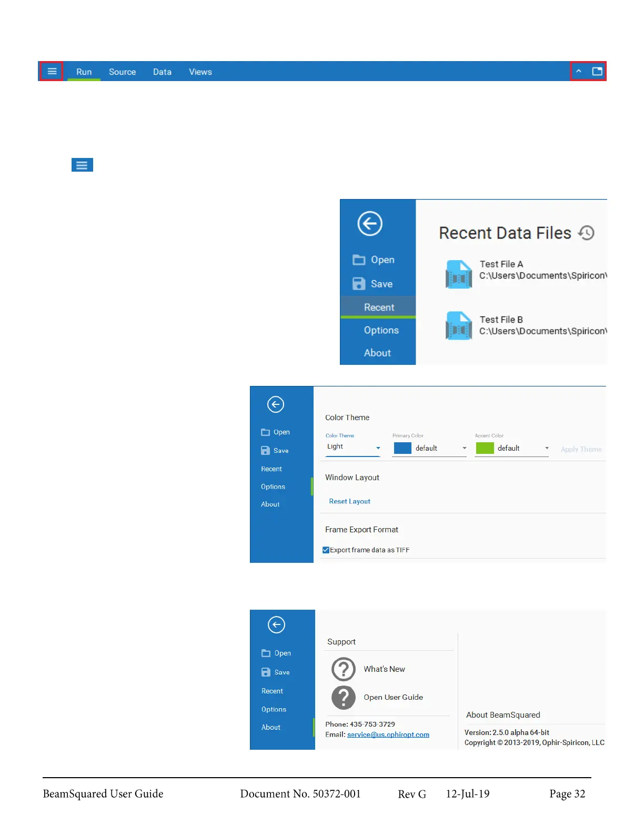Screen dimensions: 644x834
Task: Click the Apply Theme button
Action: point(581,449)
